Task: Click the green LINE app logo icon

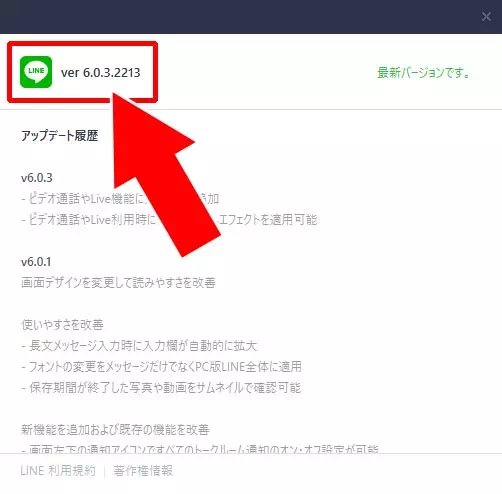Action: point(36,72)
